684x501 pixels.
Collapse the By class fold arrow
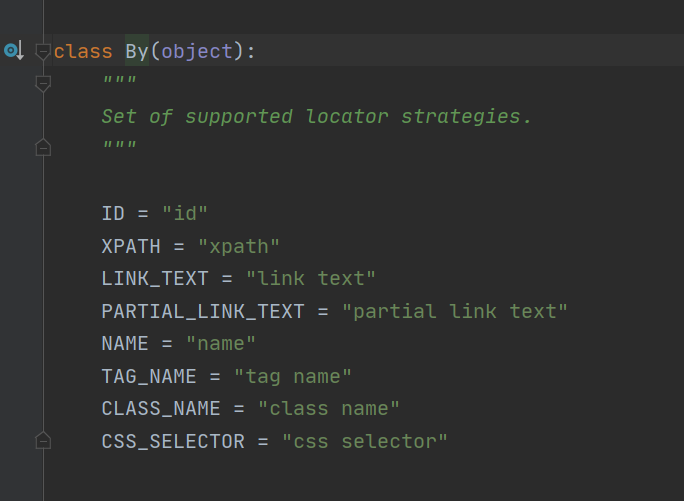(x=43, y=50)
